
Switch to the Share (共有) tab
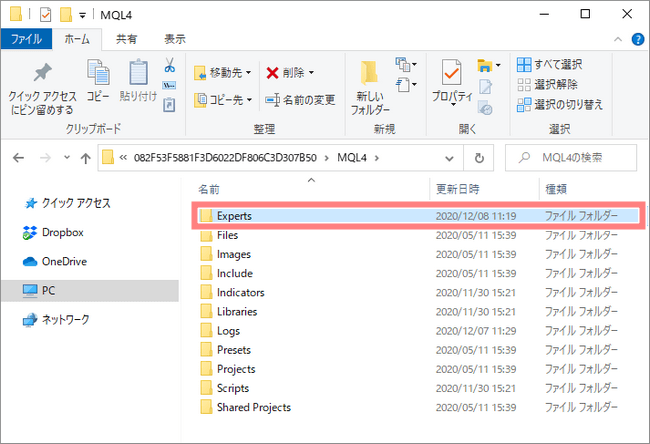(126, 39)
